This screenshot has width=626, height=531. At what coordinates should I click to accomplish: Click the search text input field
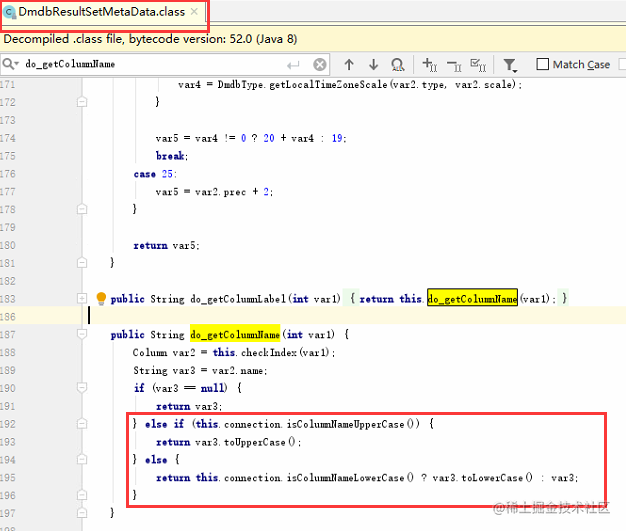(154, 64)
